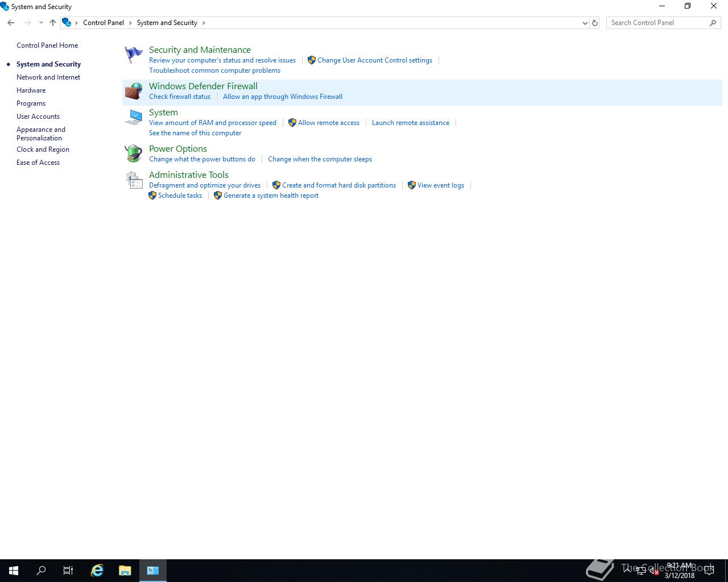Screen dimensions: 728x582
Task: Create and format hard disk partitions
Action: (339, 185)
